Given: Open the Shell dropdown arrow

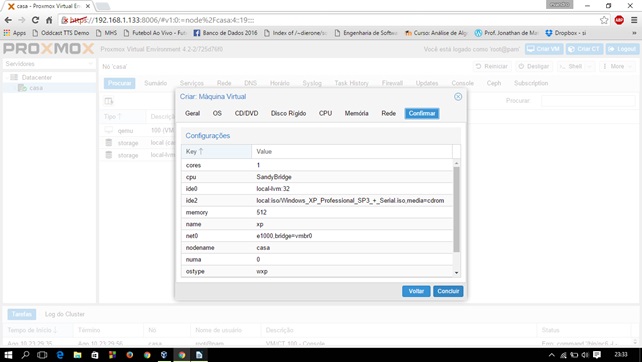Looking at the screenshot, I should tap(590, 66).
